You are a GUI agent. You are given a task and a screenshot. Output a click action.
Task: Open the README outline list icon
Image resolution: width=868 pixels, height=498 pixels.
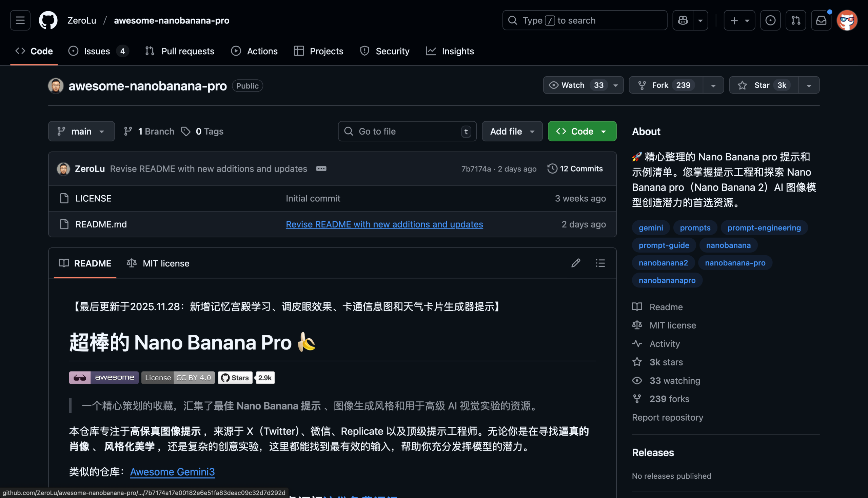pyautogui.click(x=600, y=263)
